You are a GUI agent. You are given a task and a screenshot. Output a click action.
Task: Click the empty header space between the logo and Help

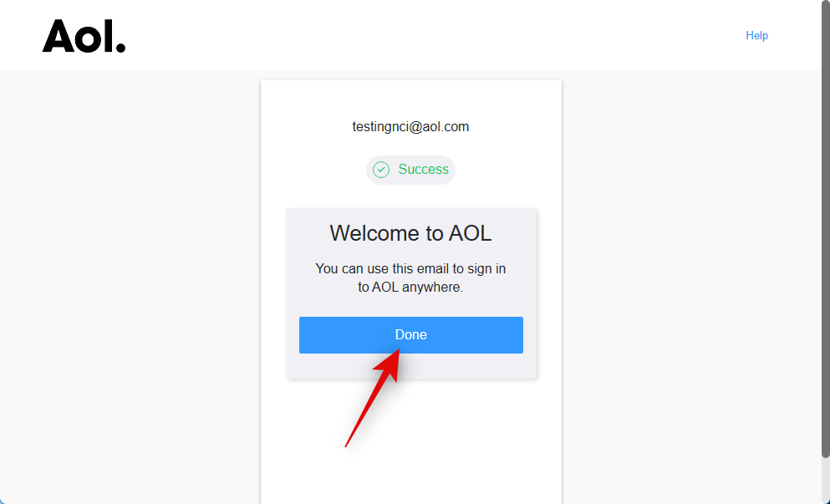click(434, 35)
